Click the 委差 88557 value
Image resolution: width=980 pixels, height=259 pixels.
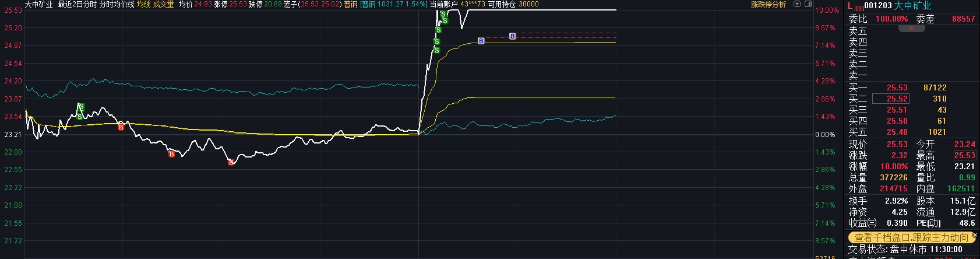point(963,19)
